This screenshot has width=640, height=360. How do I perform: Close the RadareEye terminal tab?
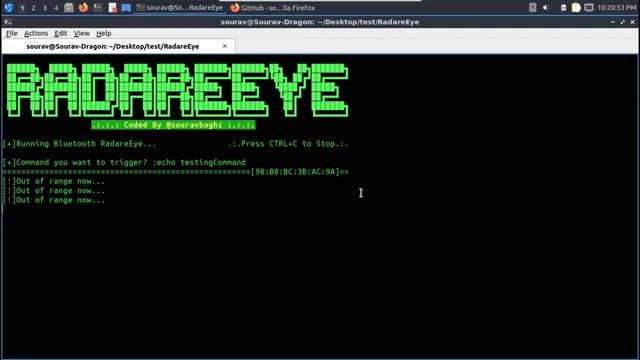[x=224, y=46]
